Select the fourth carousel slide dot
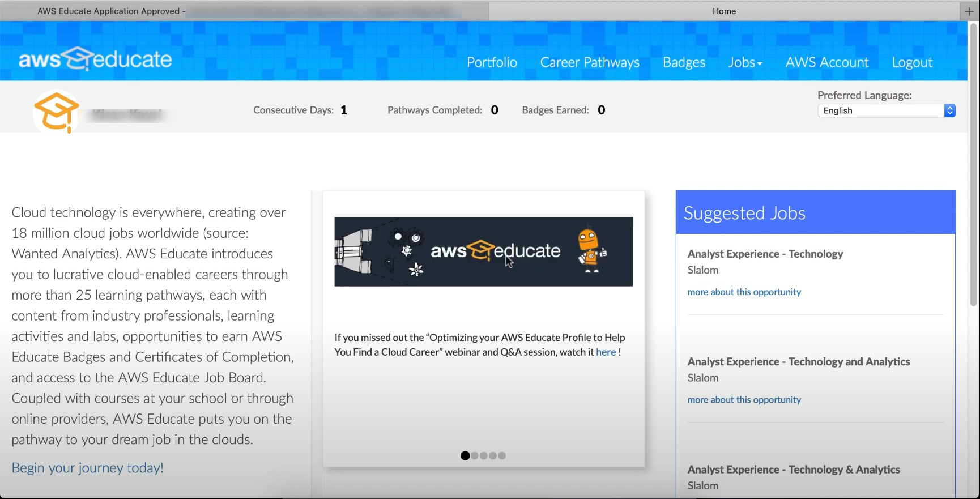The width and height of the screenshot is (980, 499). click(x=493, y=455)
